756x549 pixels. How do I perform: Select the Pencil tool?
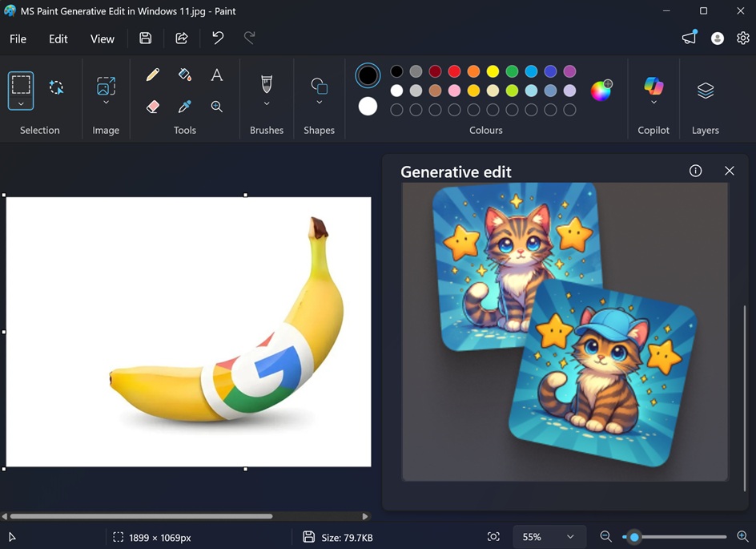152,75
